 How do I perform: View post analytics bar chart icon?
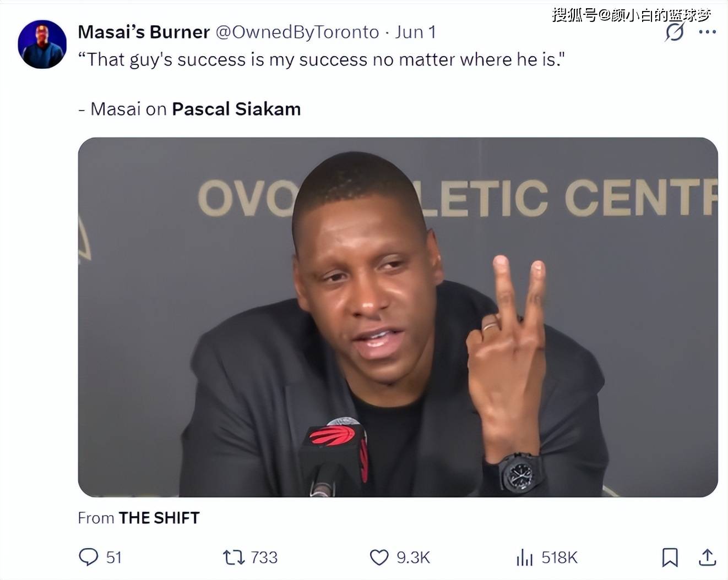[x=524, y=557]
